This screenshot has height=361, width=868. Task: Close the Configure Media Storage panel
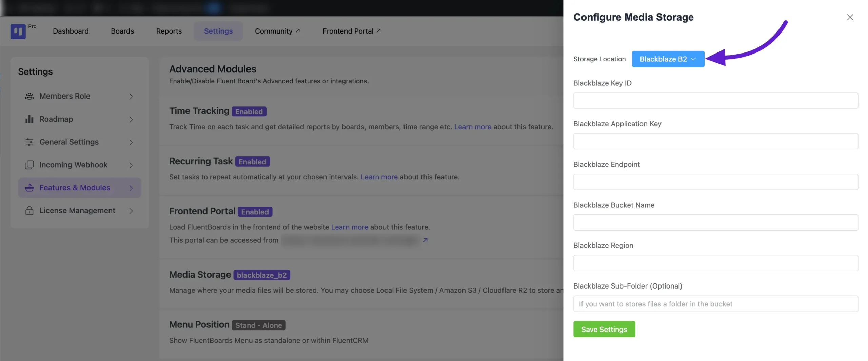[850, 17]
